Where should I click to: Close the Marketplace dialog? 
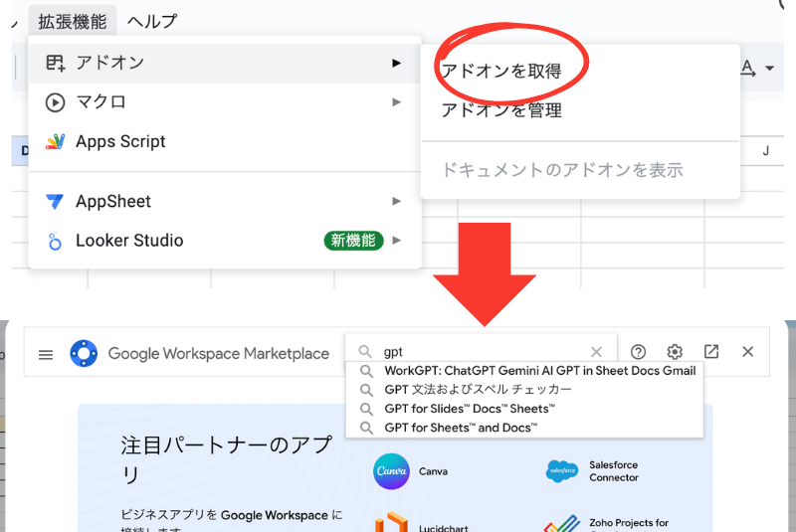click(748, 351)
